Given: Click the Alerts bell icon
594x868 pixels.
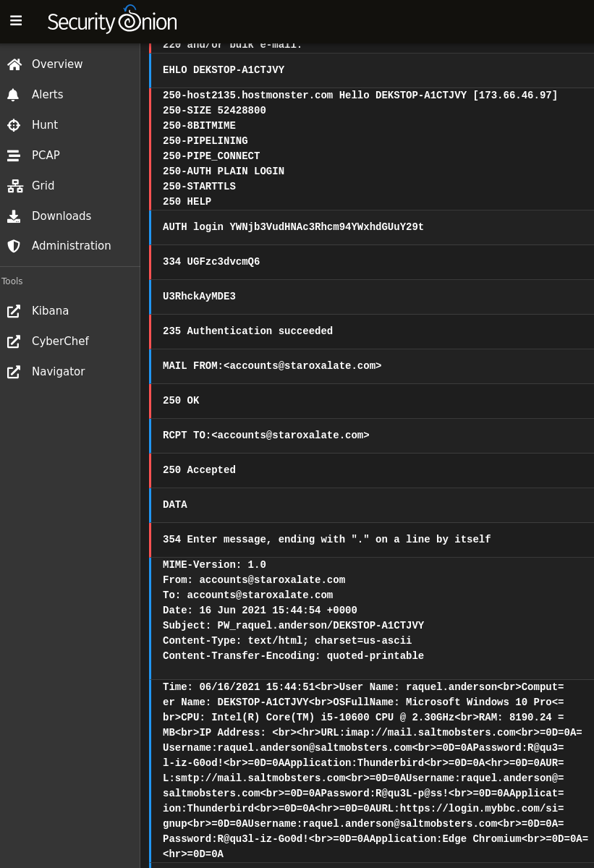Looking at the screenshot, I should [x=14, y=95].
